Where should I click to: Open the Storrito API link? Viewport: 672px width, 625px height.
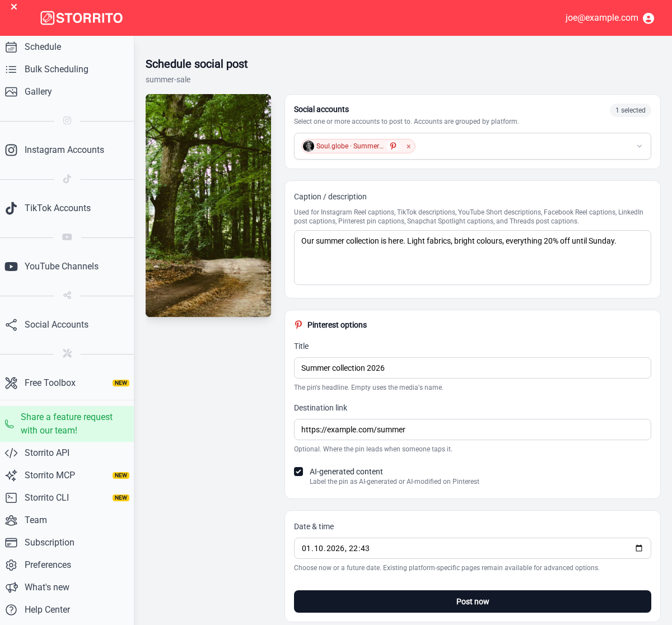(x=67, y=453)
